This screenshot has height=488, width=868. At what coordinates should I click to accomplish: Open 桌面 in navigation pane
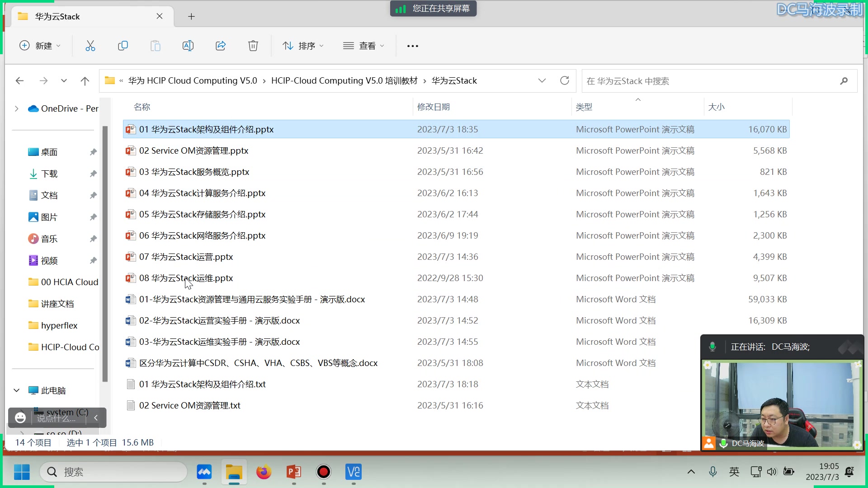pyautogui.click(x=49, y=152)
